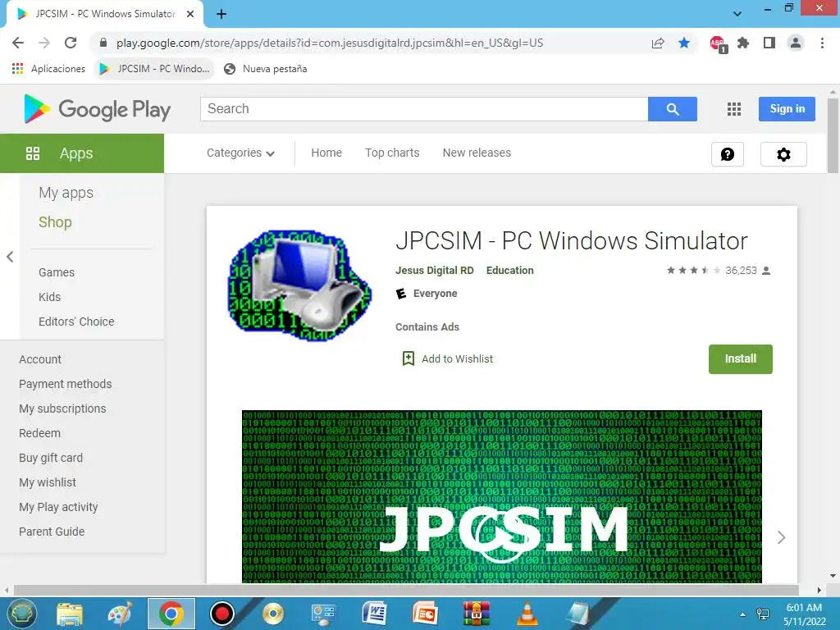
Task: Click the blue search magnifier button
Action: pyautogui.click(x=673, y=109)
